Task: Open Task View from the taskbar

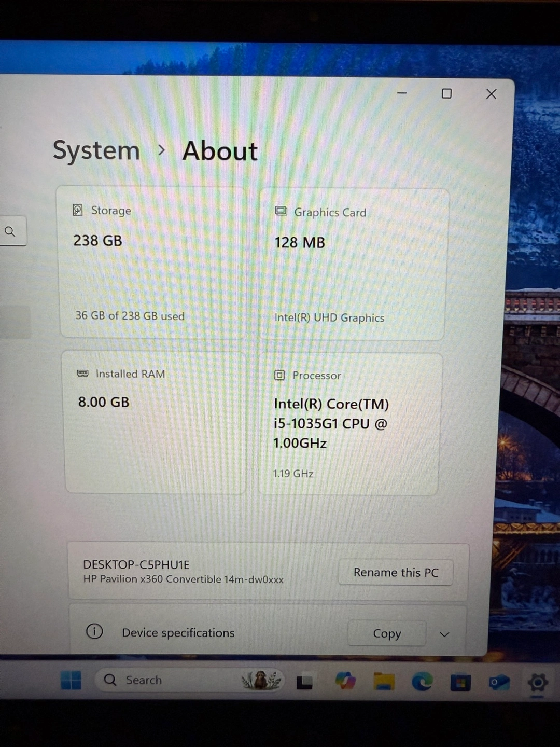Action: coord(304,682)
